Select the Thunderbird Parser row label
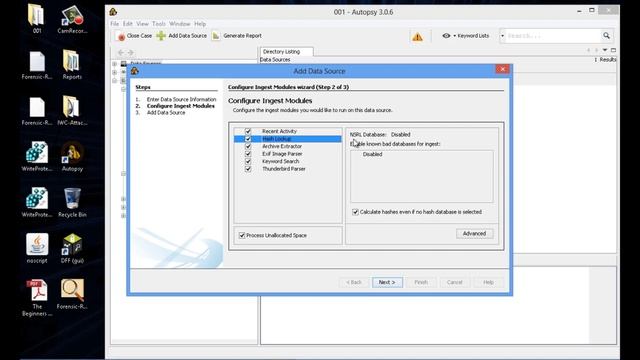Image resolution: width=640 pixels, height=360 pixels. [284, 169]
